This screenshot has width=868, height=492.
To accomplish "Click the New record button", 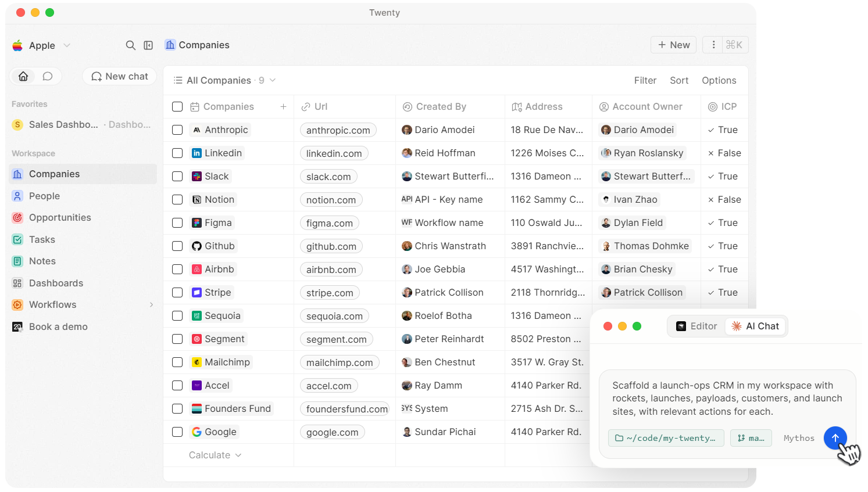I will click(x=674, y=45).
